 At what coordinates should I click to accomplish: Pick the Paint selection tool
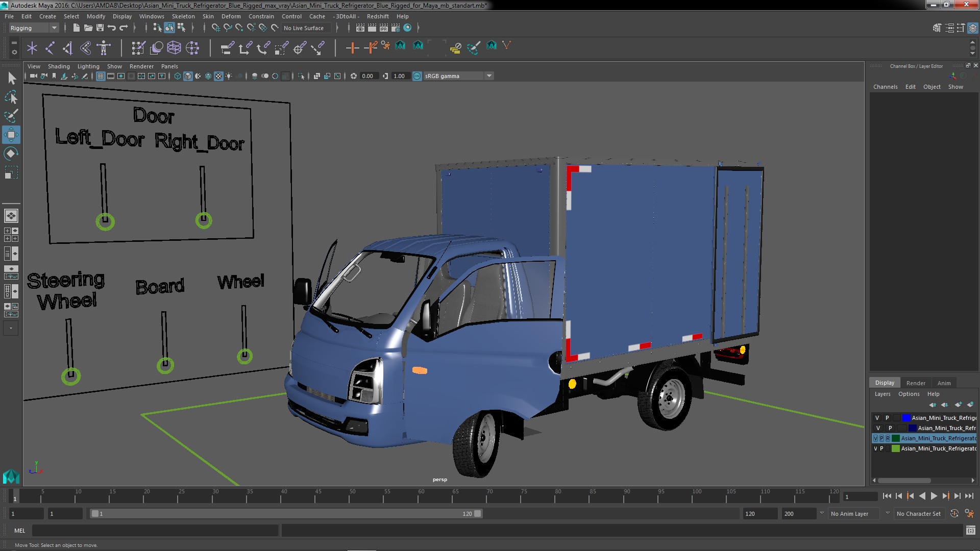[x=11, y=116]
